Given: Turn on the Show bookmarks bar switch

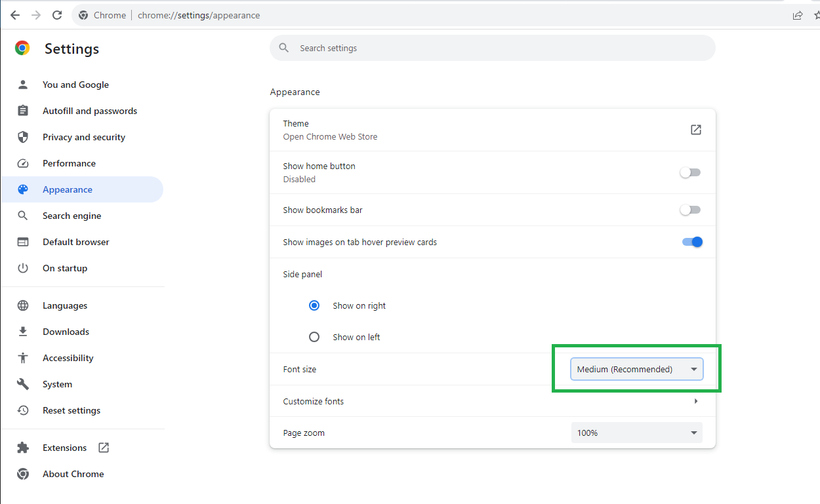Looking at the screenshot, I should (690, 209).
